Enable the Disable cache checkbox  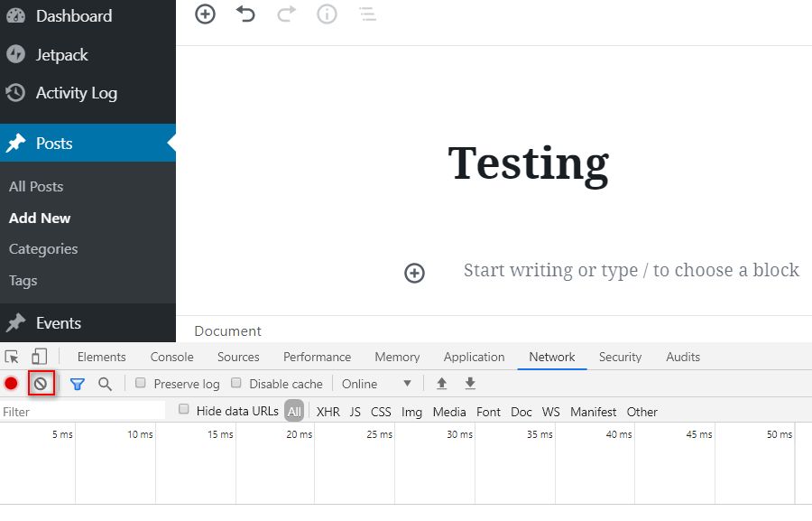236,384
